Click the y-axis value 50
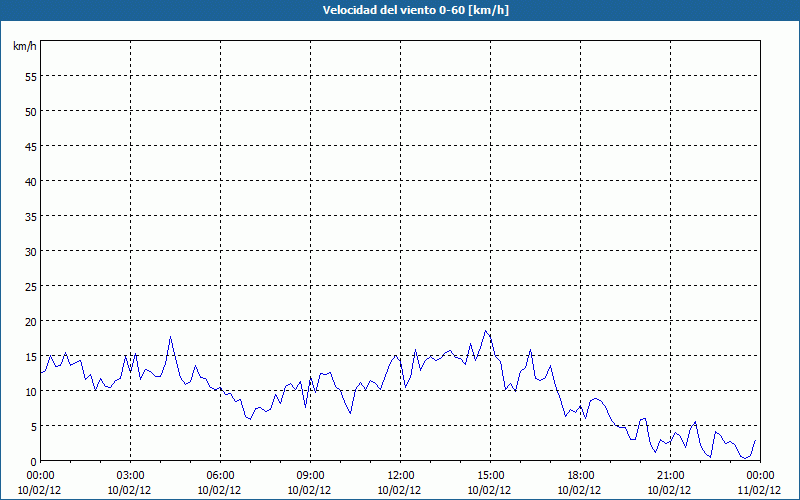Image resolution: width=800 pixels, height=500 pixels. [x=31, y=111]
